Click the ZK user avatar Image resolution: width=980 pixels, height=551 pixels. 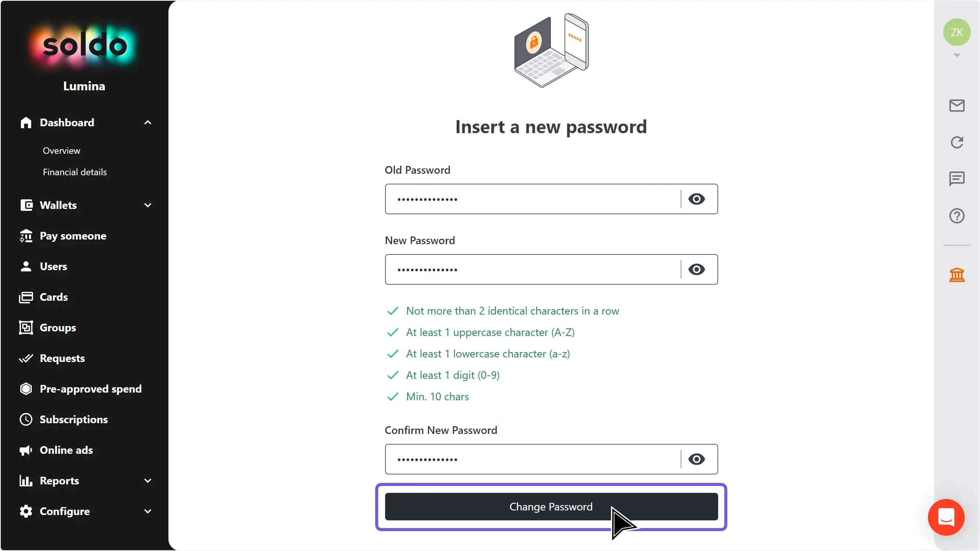(x=957, y=32)
